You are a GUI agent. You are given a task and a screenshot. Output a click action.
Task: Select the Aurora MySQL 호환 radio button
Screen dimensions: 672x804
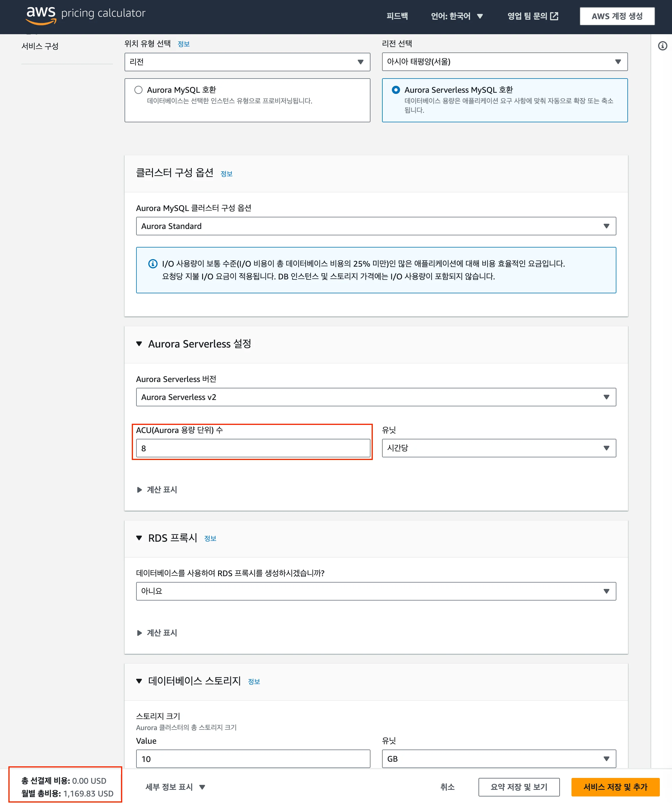pyautogui.click(x=138, y=90)
